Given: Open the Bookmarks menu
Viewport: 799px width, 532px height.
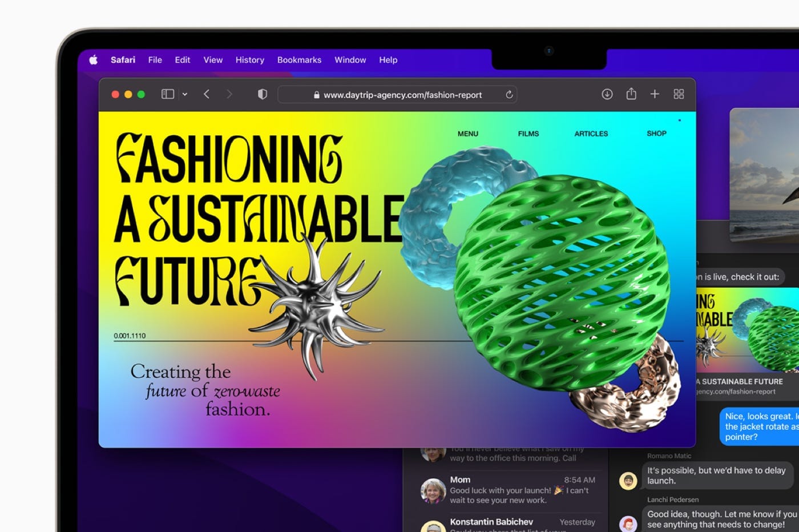Looking at the screenshot, I should pos(299,60).
